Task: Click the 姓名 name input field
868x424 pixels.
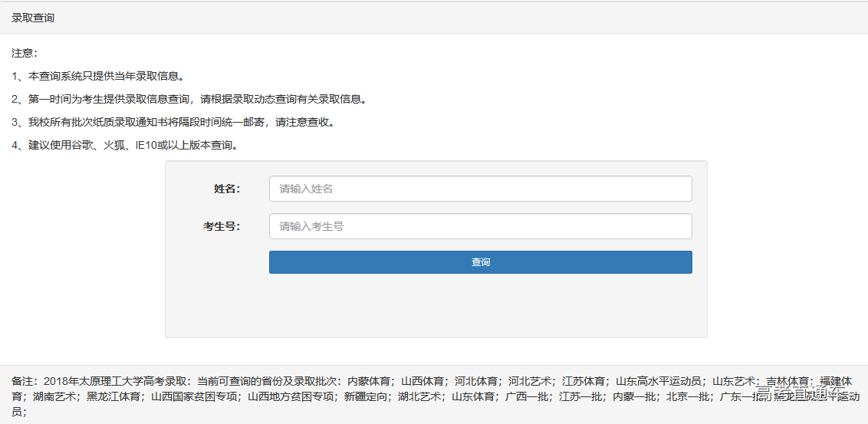Action: [x=480, y=189]
